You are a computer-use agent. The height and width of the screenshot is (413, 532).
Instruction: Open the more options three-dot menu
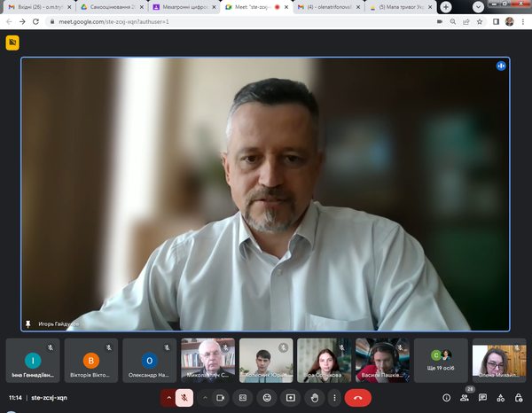coord(333,398)
